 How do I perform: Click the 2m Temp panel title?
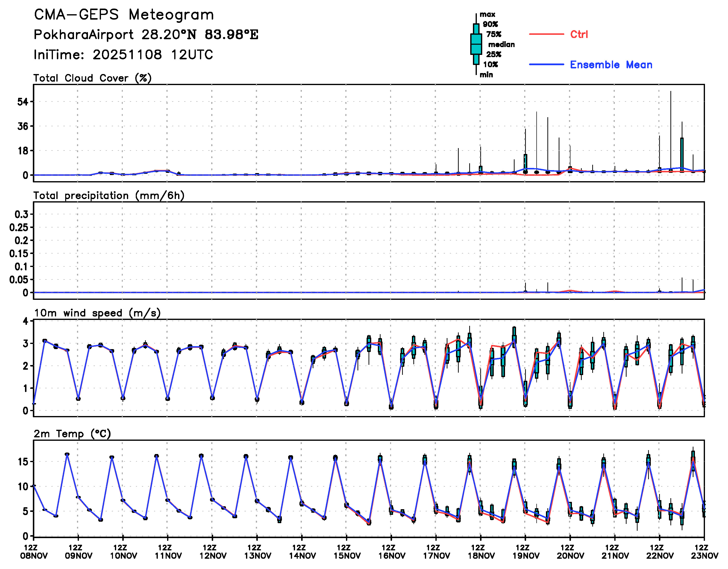click(x=72, y=434)
